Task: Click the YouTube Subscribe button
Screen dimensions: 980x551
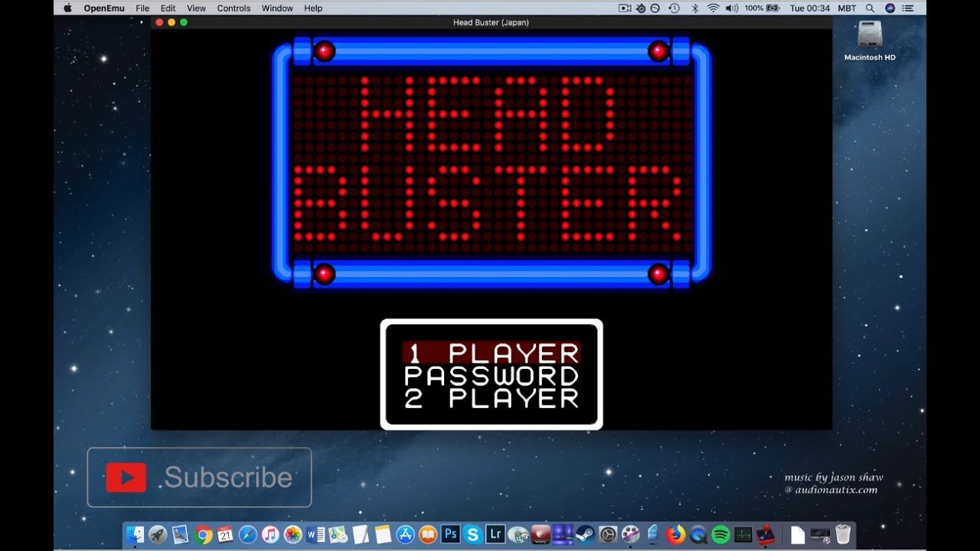Action: point(199,478)
